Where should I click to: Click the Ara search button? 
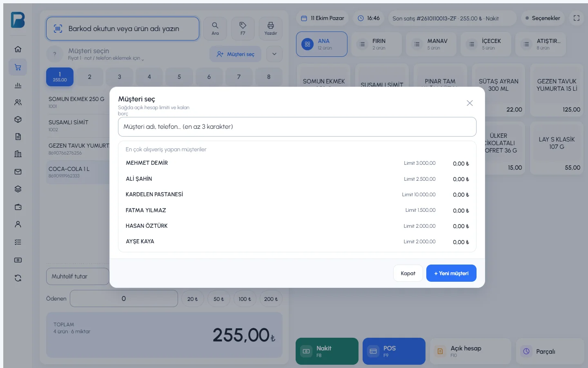tap(215, 29)
